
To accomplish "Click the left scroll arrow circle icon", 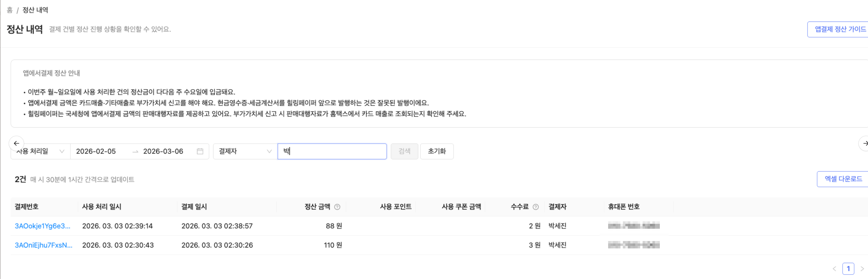I will pos(16,143).
